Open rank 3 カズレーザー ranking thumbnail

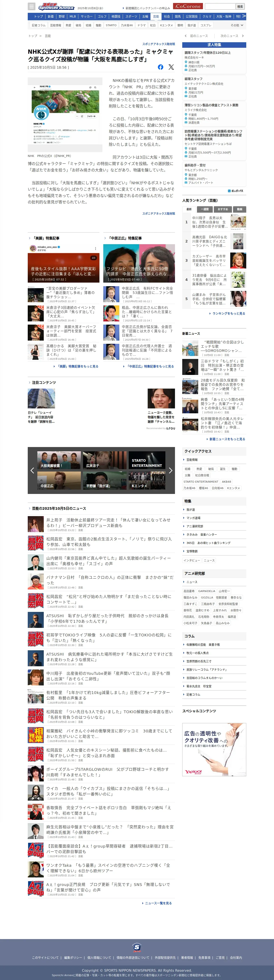click(238, 261)
